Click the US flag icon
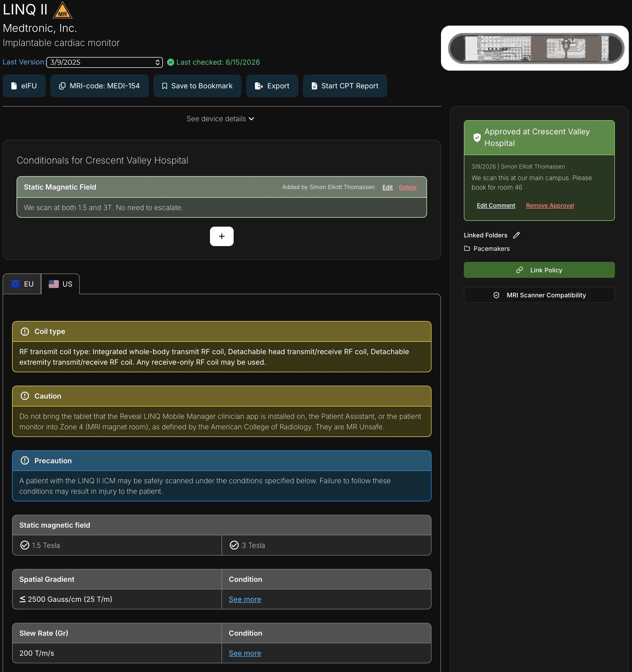Viewport: 632px width, 672px height. pos(54,284)
